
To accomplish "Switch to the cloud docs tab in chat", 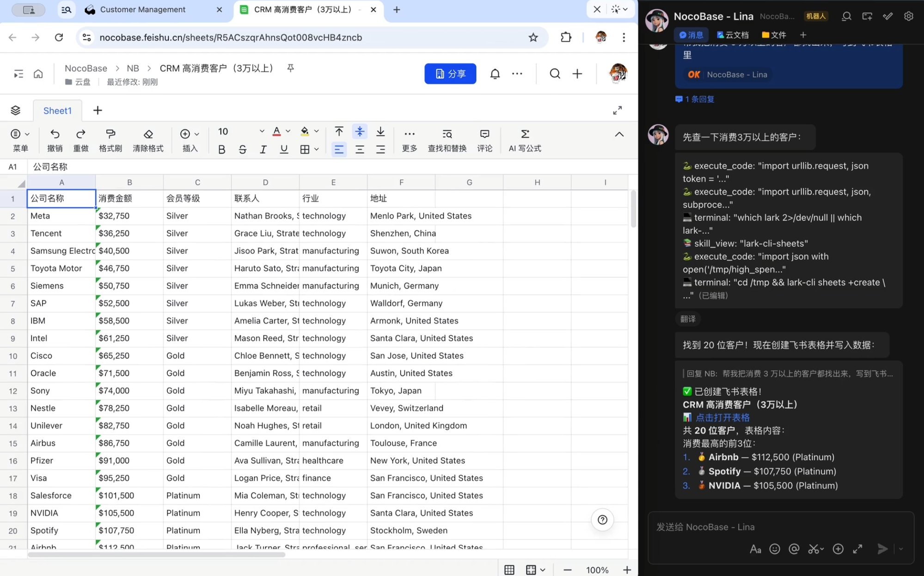I will coord(732,35).
